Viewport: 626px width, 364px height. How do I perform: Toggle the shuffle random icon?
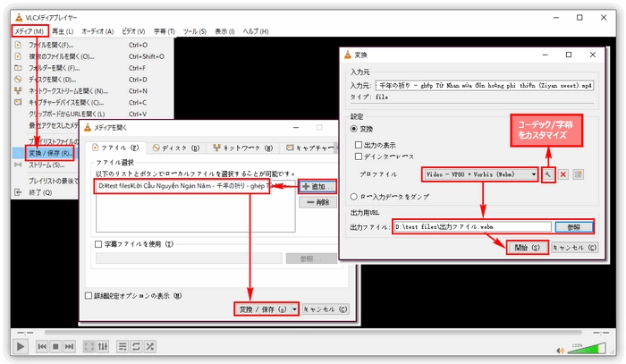coord(150,346)
